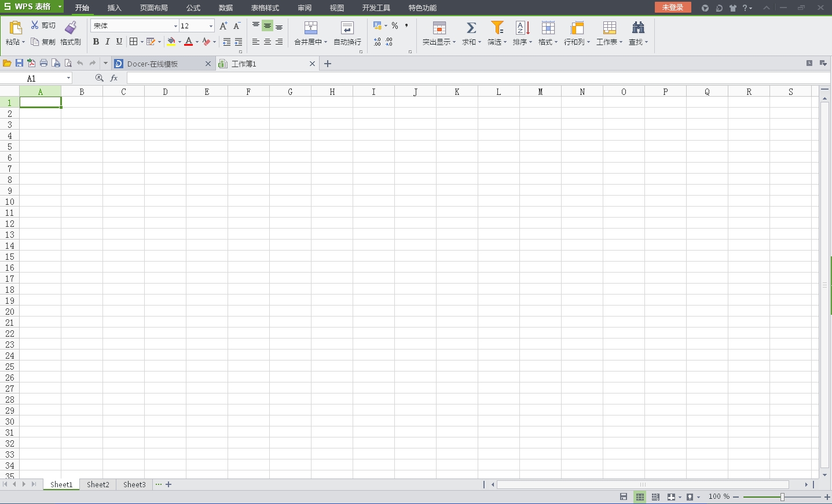Screen dimensions: 832x504
Task: Click inside the formula bar input field
Action: click(463, 78)
